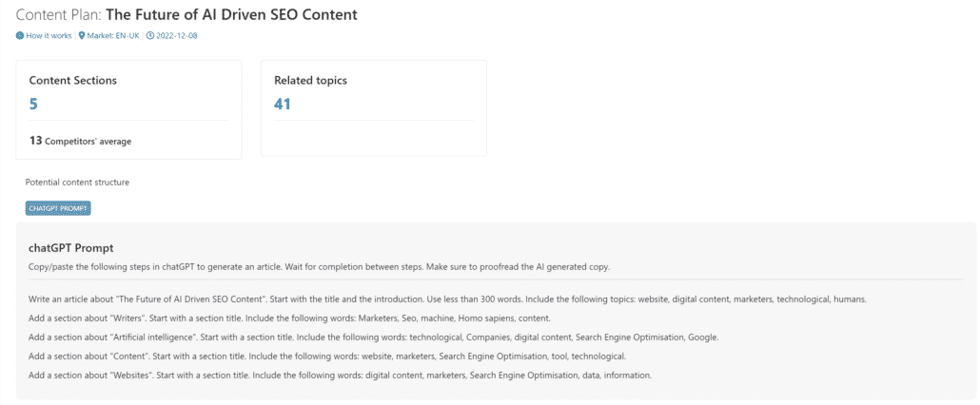Click the prompt line about "Artificial intelligence"

point(374,337)
